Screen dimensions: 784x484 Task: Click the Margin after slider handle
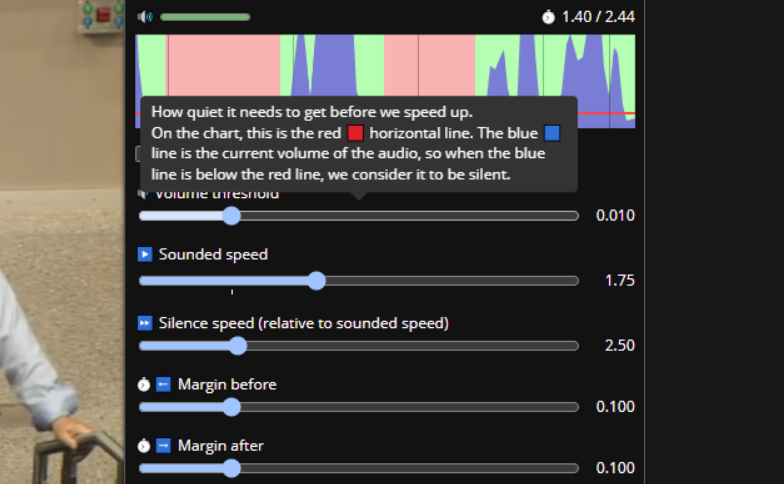point(232,468)
